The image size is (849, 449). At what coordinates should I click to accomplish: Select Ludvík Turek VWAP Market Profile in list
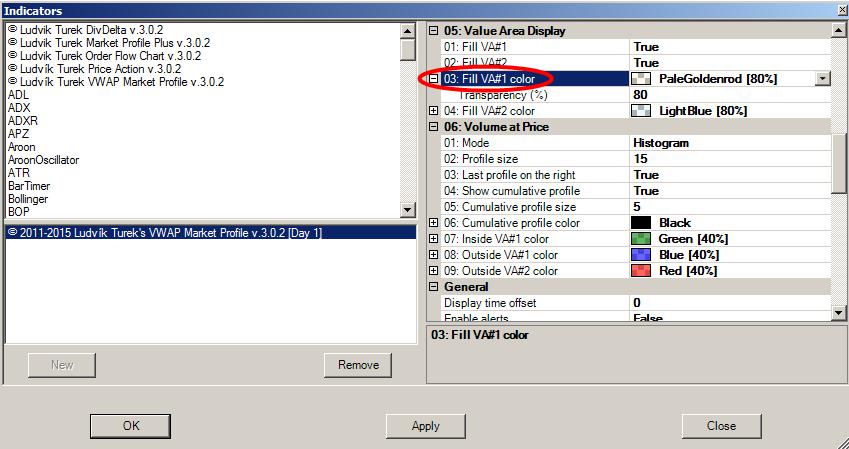(x=116, y=82)
